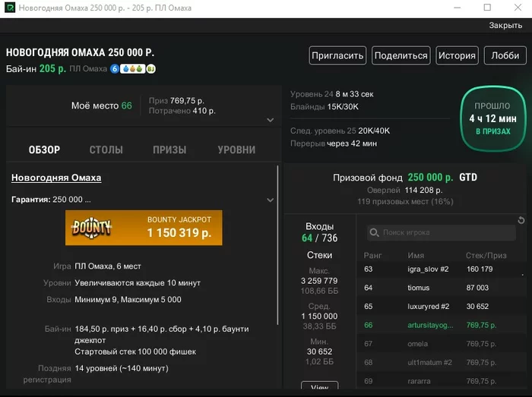
Task: Click the Приз 769,75 р. text
Action: [x=176, y=101]
